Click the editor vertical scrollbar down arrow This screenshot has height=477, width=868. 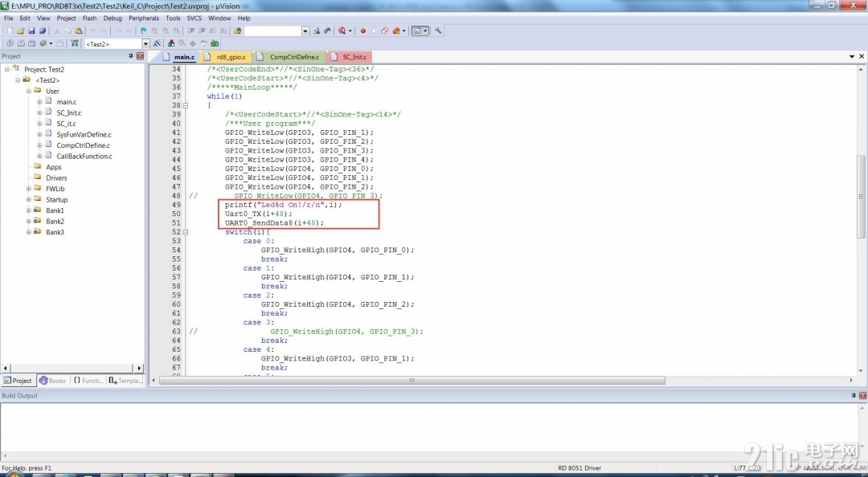pyautogui.click(x=861, y=371)
